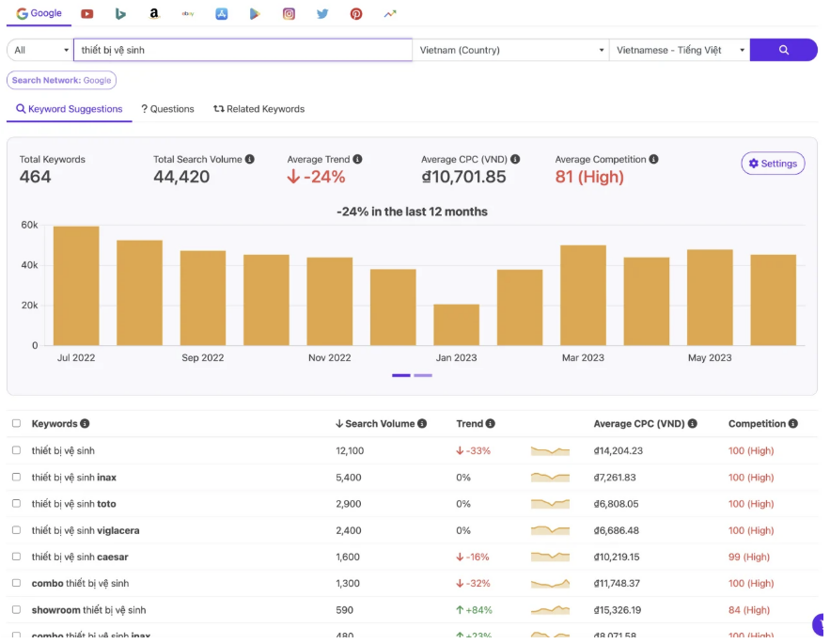Switch to the YouTube search source
Screen dimensions: 830x644
pyautogui.click(x=87, y=14)
